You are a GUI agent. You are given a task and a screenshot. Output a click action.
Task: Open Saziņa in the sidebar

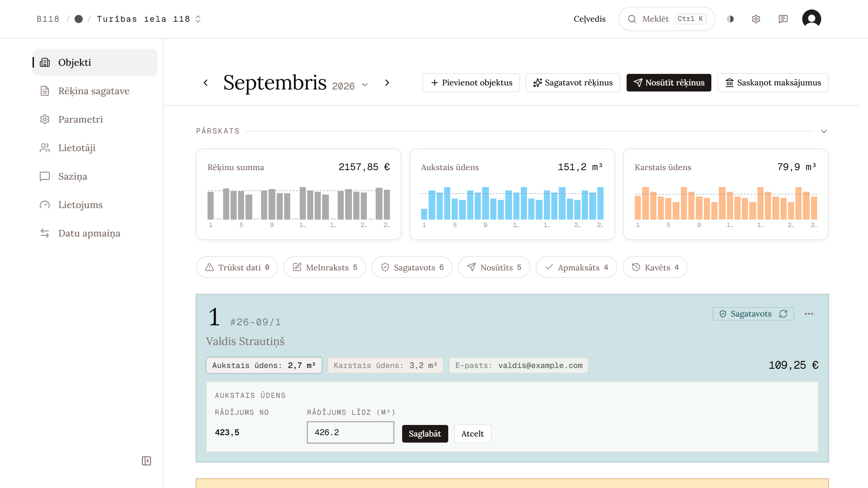tap(95, 176)
